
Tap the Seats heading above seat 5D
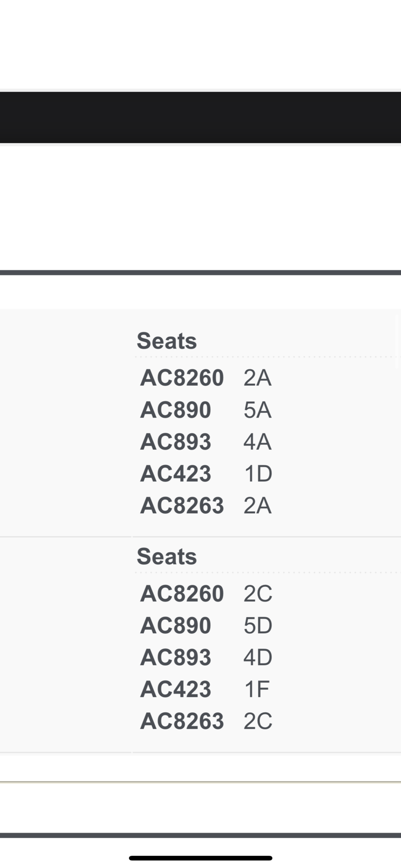tap(167, 556)
